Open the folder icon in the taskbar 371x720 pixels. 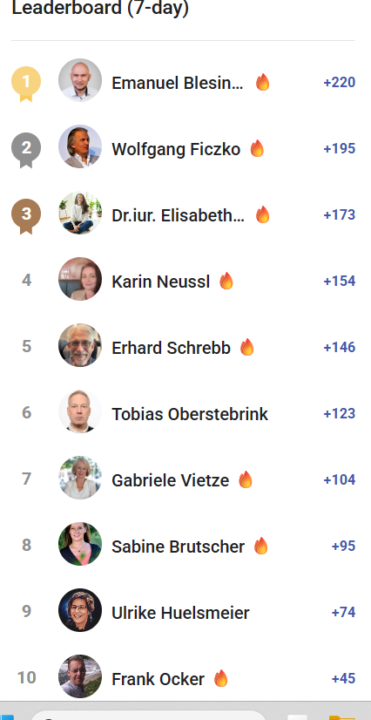pyautogui.click(x=342, y=717)
